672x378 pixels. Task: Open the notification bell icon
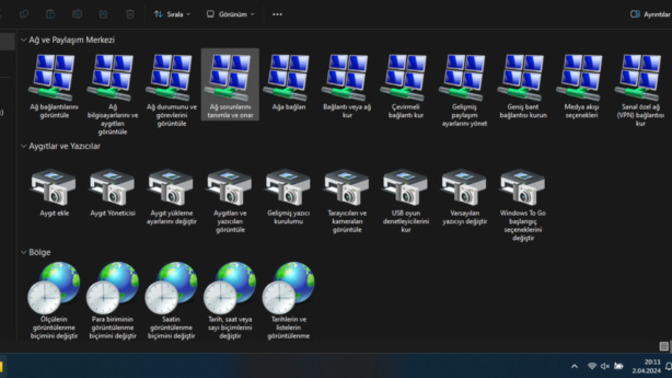(668, 366)
